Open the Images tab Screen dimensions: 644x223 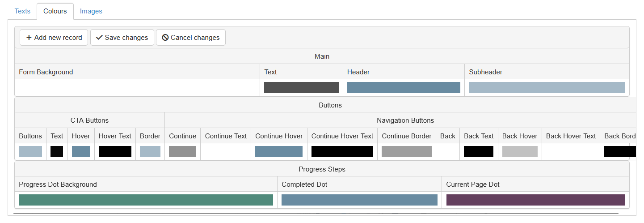(x=91, y=11)
